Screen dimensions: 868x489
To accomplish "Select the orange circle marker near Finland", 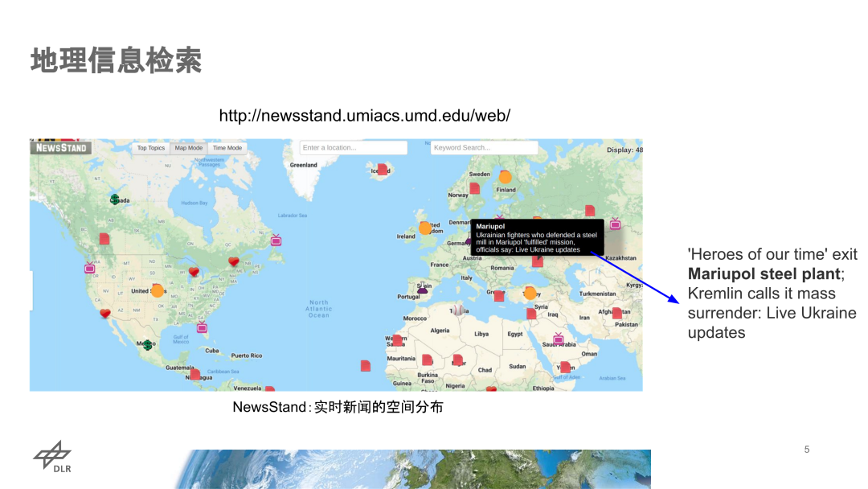I will (506, 177).
